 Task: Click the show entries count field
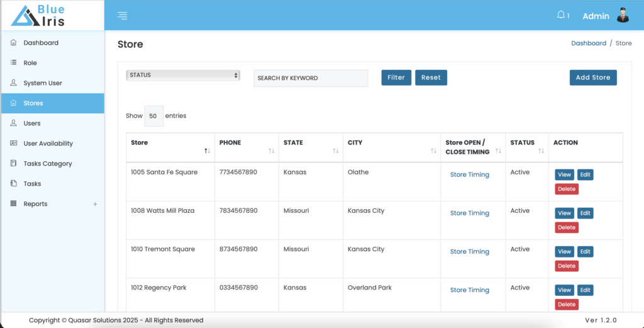153,116
